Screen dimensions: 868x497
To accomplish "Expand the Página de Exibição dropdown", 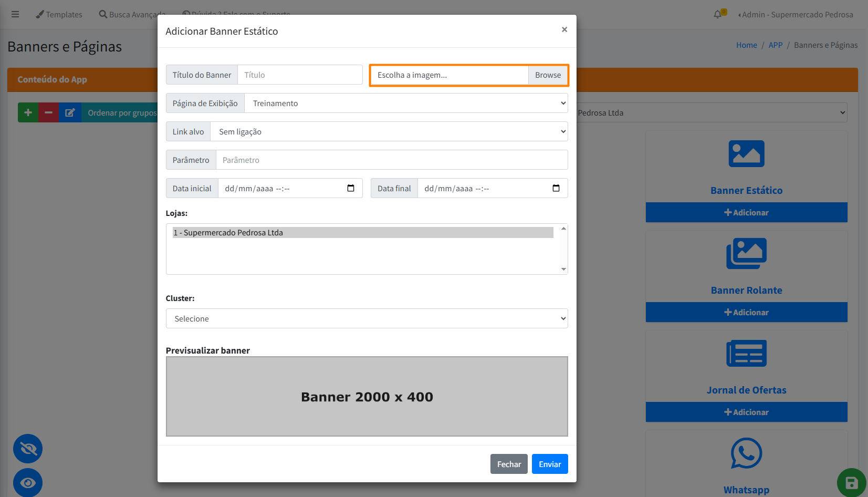I will click(x=406, y=103).
